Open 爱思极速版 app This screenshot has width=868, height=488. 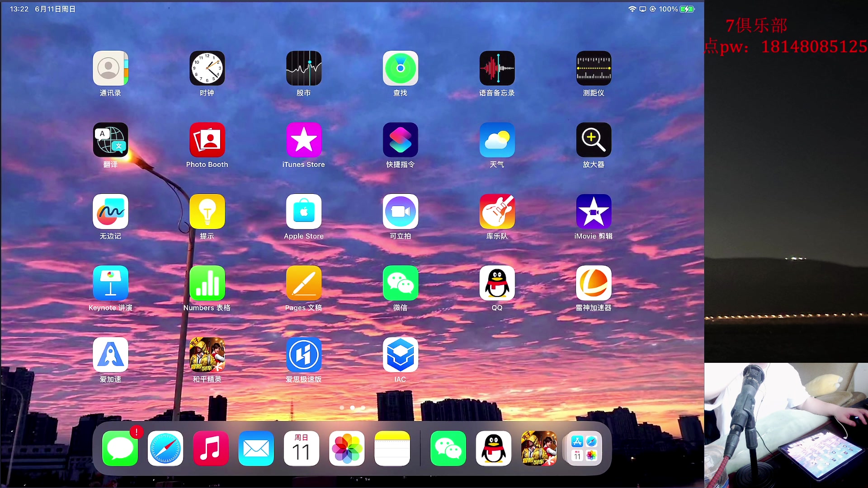(303, 355)
